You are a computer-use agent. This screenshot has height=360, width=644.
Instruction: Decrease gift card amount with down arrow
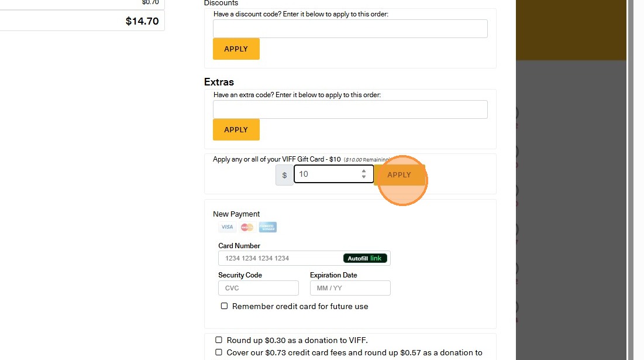364,177
